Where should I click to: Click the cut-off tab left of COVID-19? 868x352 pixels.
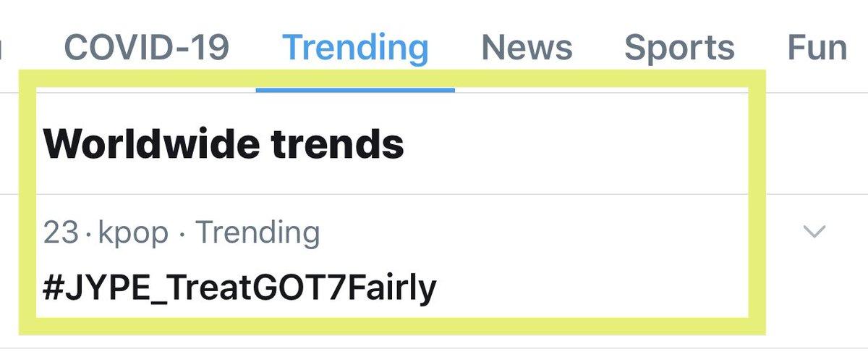2,48
